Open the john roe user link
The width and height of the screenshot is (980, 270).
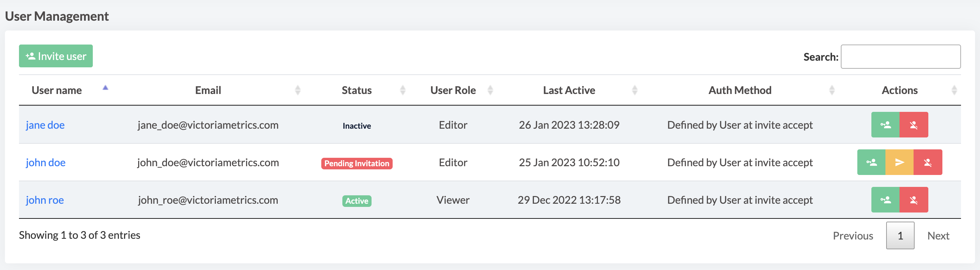(45, 200)
